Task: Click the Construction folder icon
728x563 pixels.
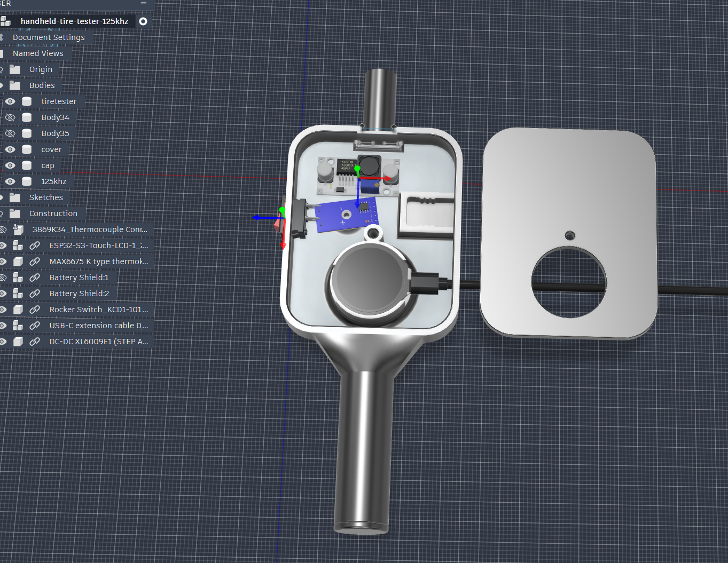Action: point(15,213)
